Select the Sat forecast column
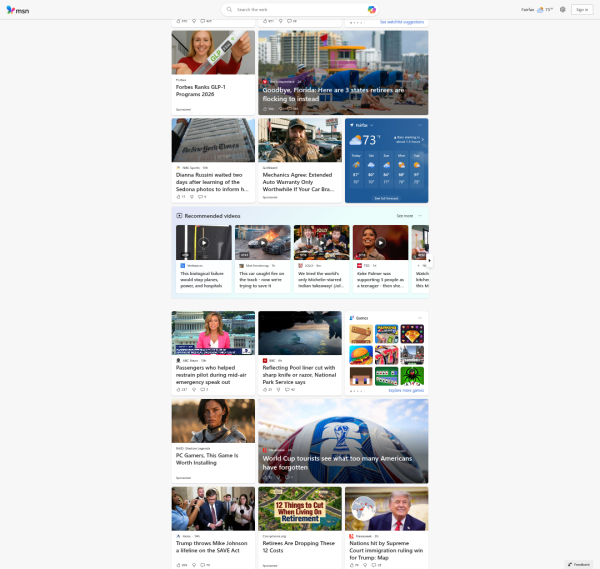The width and height of the screenshot is (600, 569). [x=371, y=169]
